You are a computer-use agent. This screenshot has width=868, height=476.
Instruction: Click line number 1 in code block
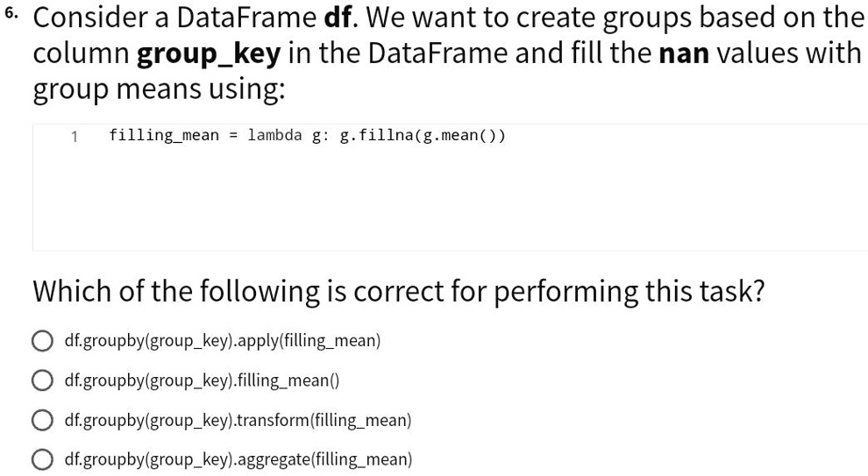[75, 136]
